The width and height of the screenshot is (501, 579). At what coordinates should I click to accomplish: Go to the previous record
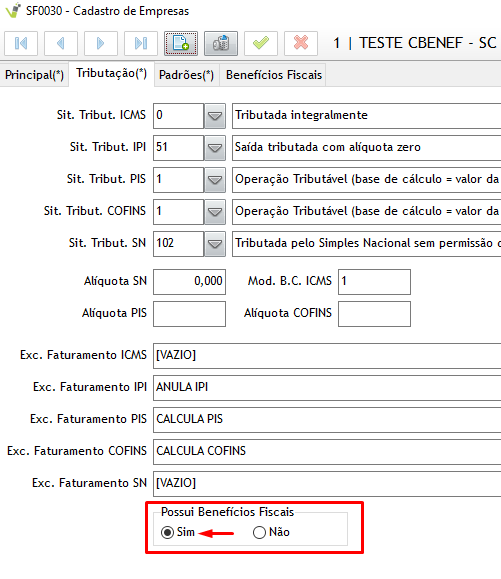[61, 44]
